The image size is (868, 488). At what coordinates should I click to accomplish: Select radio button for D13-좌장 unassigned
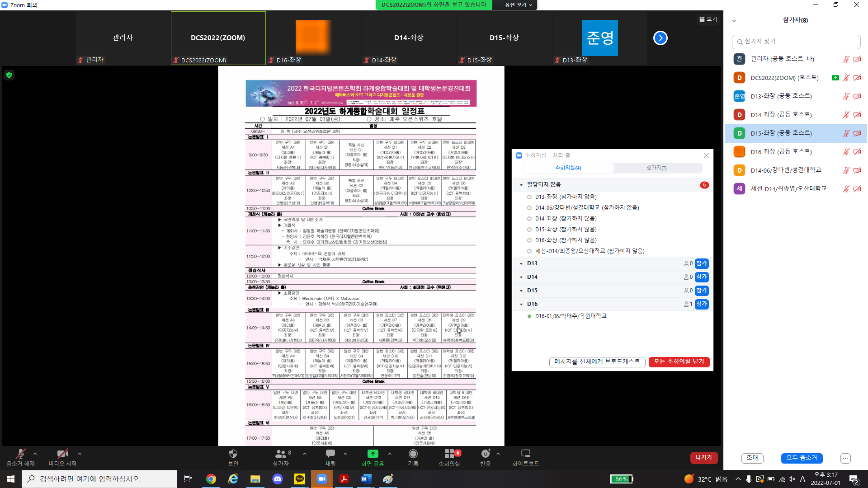point(529,197)
